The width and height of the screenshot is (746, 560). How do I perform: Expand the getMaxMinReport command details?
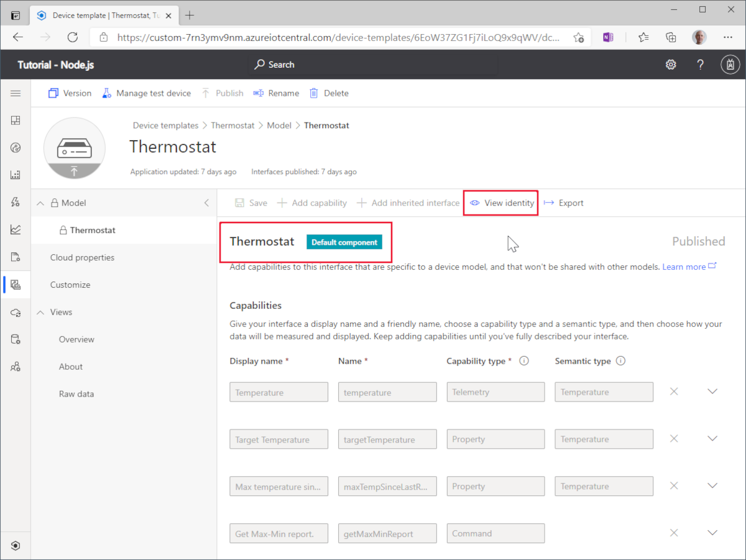pyautogui.click(x=712, y=533)
